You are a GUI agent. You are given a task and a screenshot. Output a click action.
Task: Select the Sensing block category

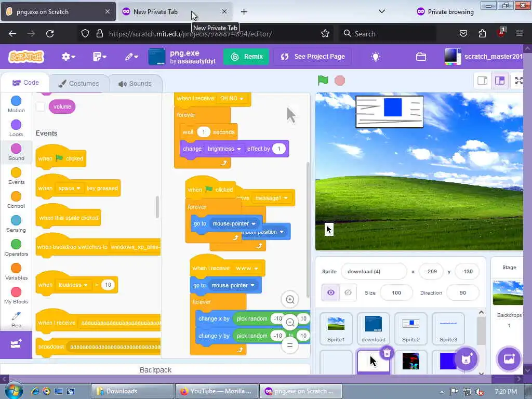(16, 224)
